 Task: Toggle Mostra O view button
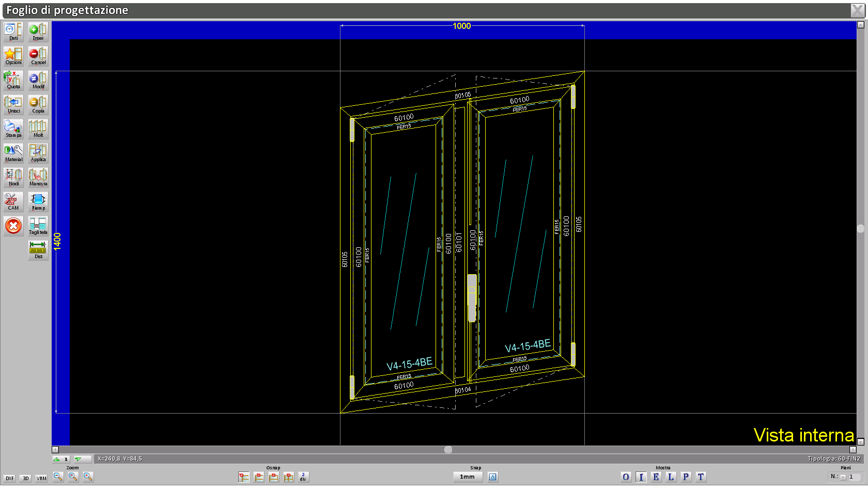click(x=626, y=477)
